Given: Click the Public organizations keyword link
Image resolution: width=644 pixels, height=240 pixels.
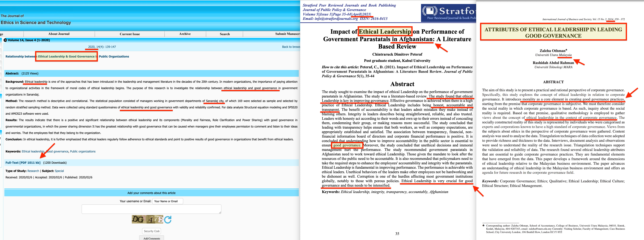Looking at the screenshot, I should (x=83, y=151).
